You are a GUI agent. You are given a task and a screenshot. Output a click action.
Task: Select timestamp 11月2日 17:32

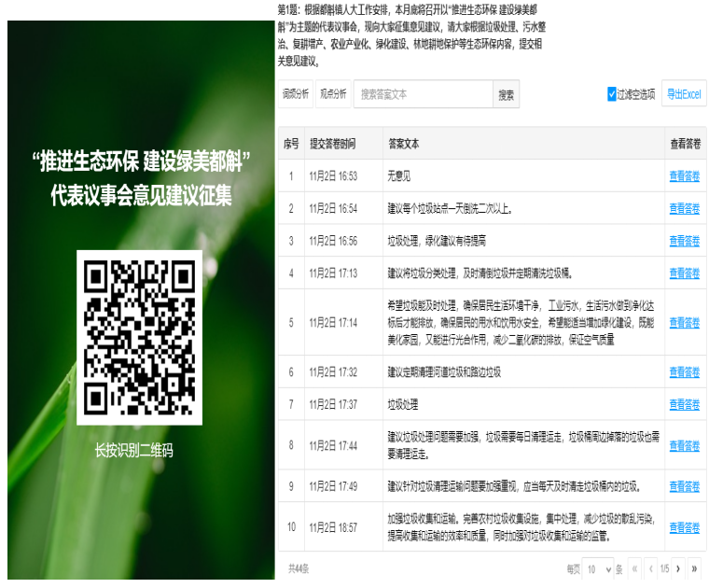[x=333, y=371]
